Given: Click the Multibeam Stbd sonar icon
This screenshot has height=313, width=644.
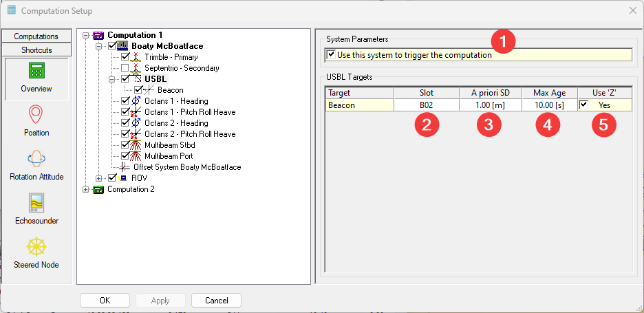Looking at the screenshot, I should coord(136,145).
